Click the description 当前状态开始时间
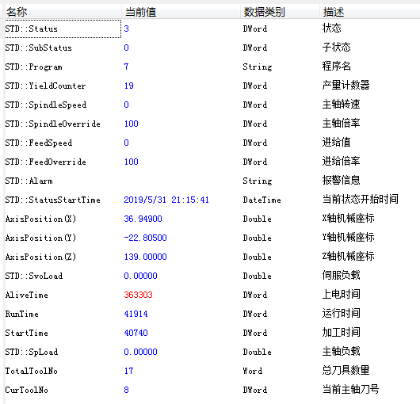 click(x=360, y=199)
